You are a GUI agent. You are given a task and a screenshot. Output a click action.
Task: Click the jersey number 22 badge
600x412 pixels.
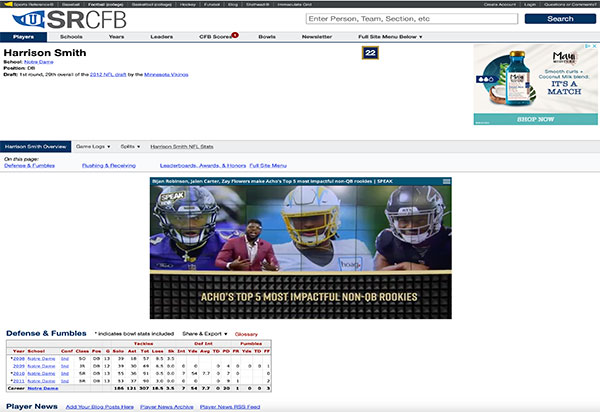pyautogui.click(x=370, y=53)
